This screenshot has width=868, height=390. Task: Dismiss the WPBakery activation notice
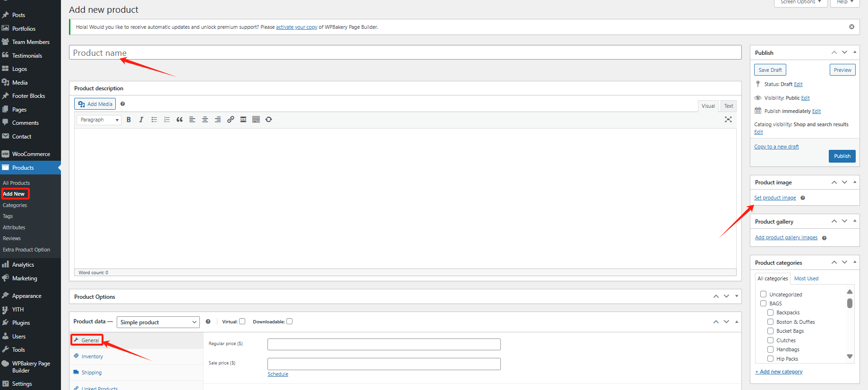[851, 27]
